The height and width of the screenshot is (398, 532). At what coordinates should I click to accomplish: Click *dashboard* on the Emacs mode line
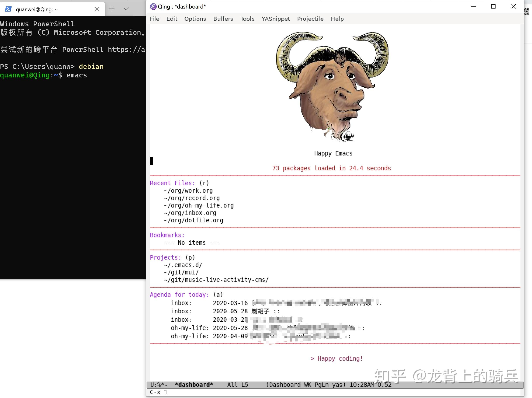[194, 384]
